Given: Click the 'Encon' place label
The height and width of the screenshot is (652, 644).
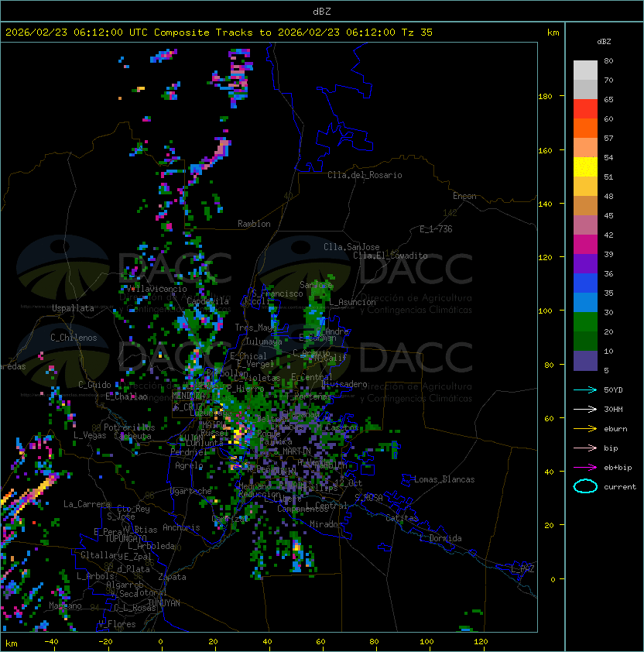Looking at the screenshot, I should pos(464,196).
